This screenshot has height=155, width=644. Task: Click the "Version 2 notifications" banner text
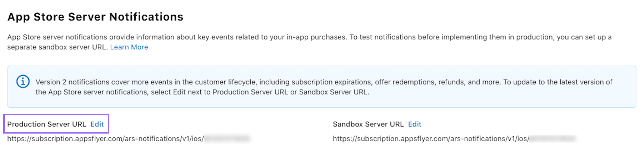(72, 82)
